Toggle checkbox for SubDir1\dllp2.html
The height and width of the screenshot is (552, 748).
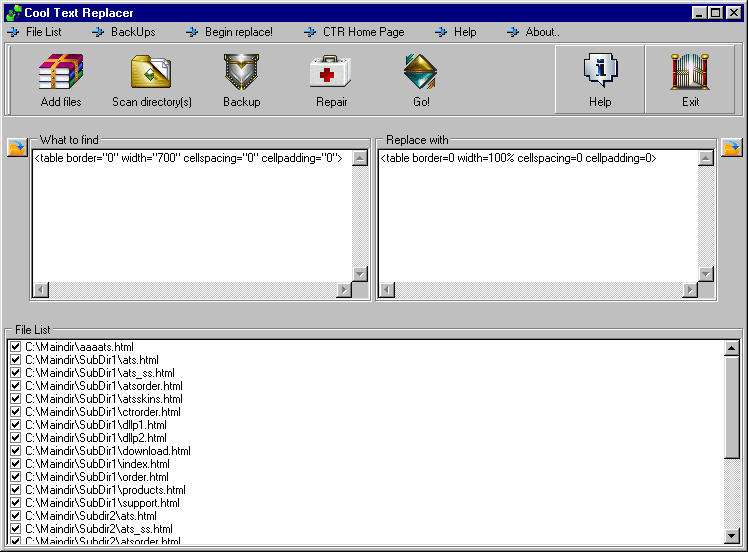tap(15, 437)
